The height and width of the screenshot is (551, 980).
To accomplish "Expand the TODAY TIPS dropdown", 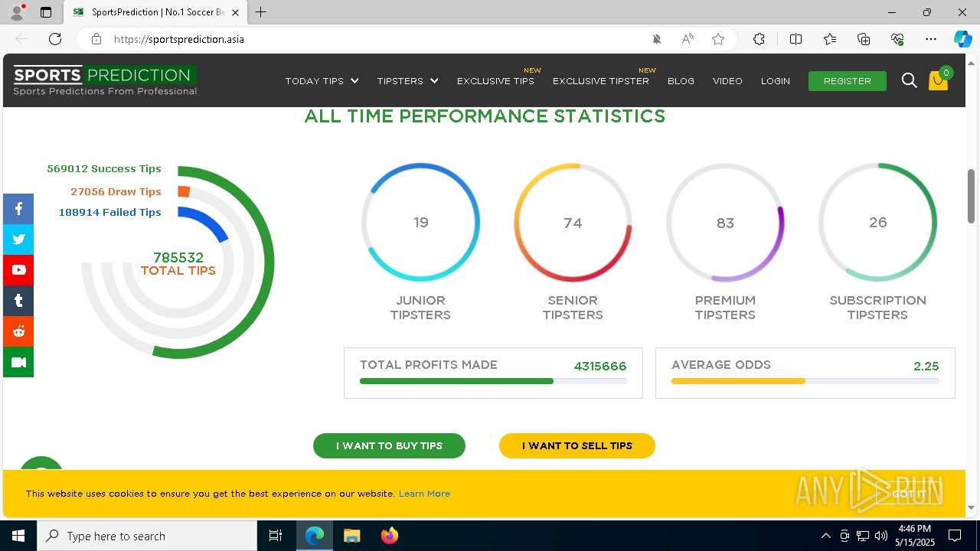I will point(322,81).
